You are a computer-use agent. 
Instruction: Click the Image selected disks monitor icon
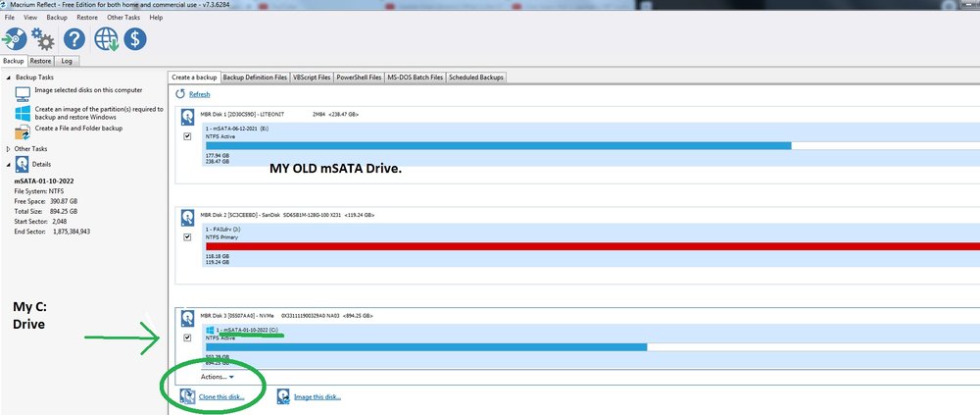point(23,93)
